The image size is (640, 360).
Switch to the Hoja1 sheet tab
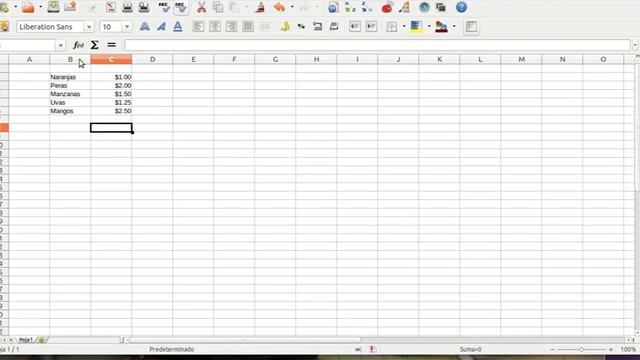click(x=25, y=340)
